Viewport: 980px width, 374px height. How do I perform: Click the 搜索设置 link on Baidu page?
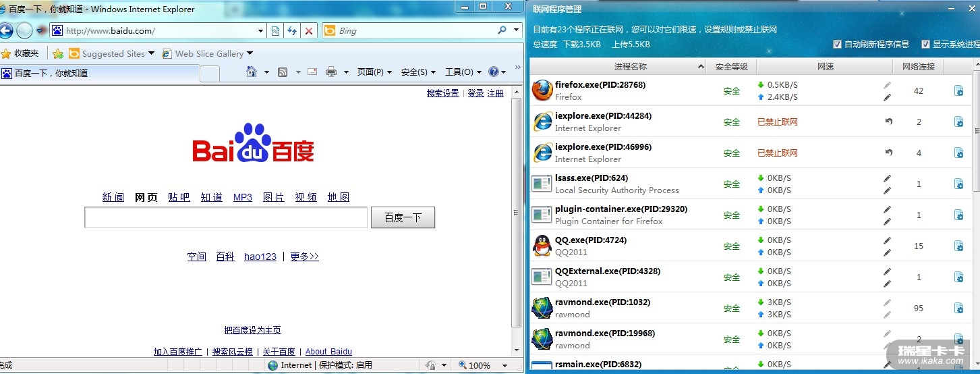coord(442,93)
